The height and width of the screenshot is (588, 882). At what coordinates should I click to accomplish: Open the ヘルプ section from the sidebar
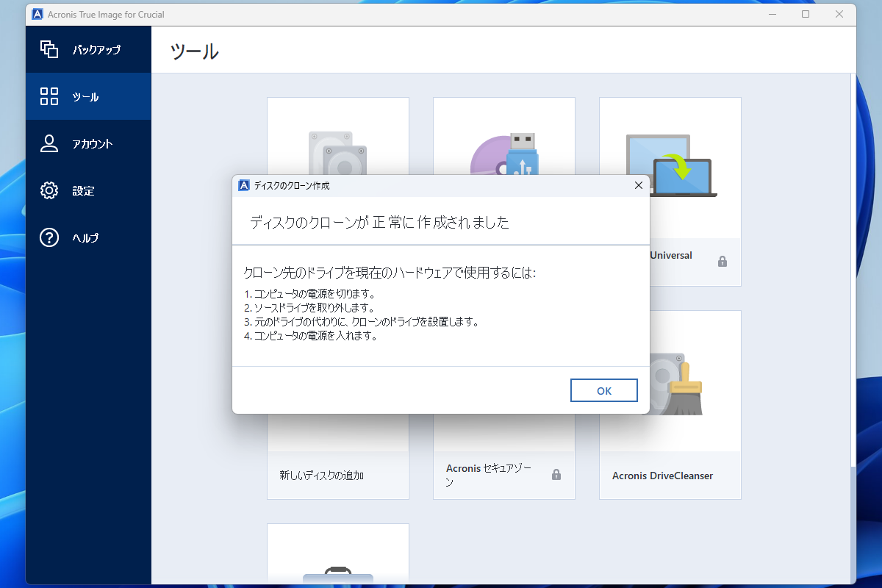(83, 237)
